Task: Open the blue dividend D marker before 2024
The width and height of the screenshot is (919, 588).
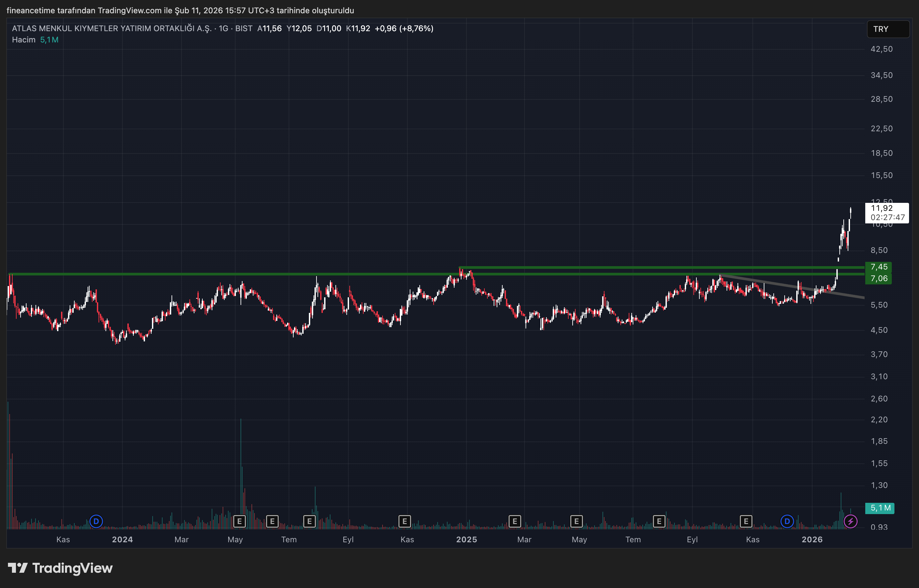Action: coord(96,521)
